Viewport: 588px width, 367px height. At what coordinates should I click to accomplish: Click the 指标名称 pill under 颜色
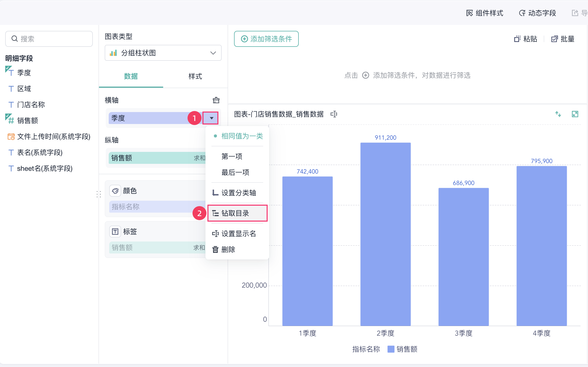(157, 207)
